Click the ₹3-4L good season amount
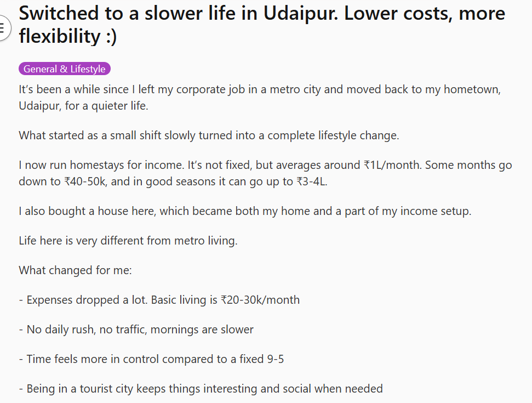The image size is (532, 403). [311, 181]
